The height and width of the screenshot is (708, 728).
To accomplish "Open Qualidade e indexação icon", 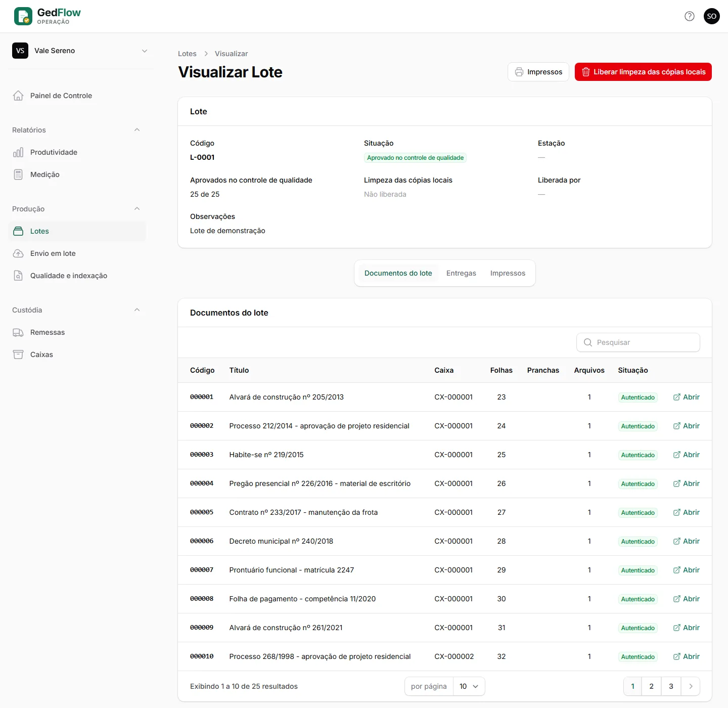I will tap(18, 276).
